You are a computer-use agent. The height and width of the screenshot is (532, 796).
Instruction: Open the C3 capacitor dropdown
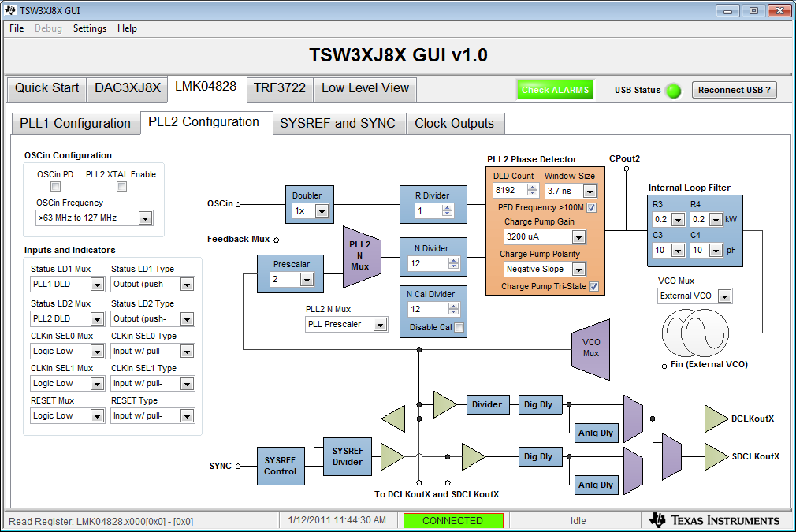[x=679, y=251]
